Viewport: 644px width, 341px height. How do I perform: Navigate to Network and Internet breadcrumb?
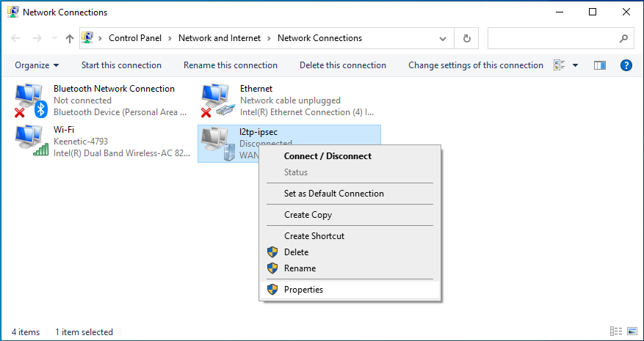click(220, 38)
